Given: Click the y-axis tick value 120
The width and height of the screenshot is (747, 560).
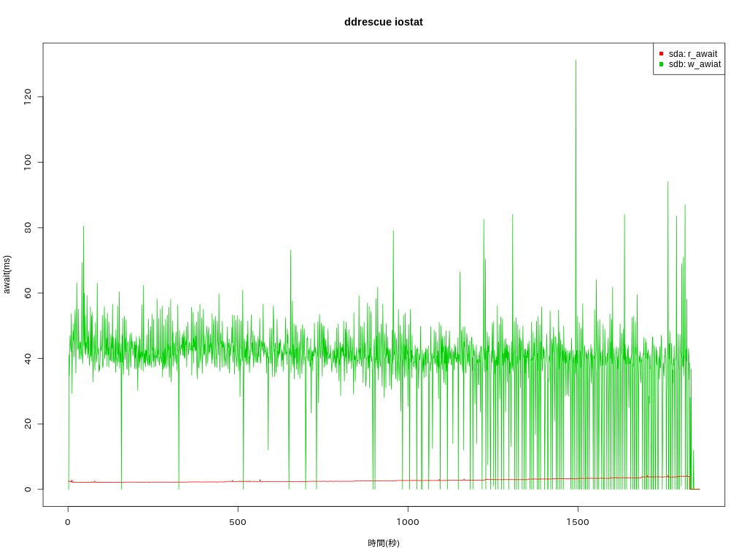Looking at the screenshot, I should click(28, 97).
